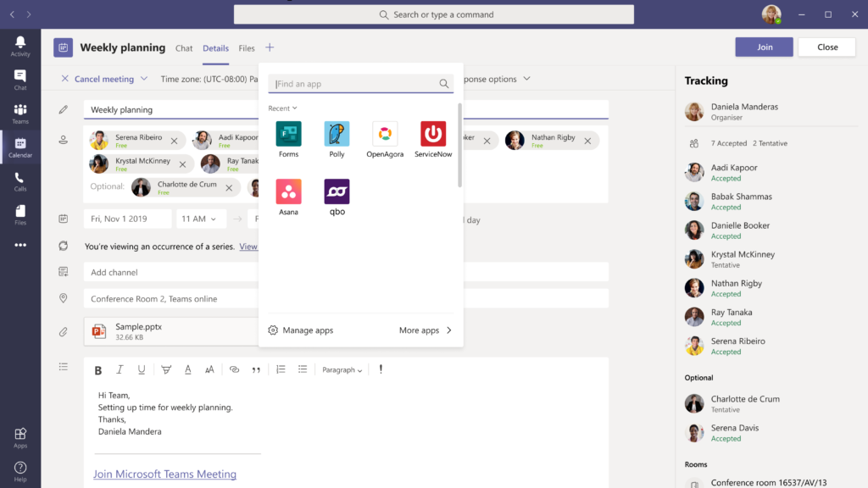868x488 pixels.
Task: Open the Asana app
Action: click(288, 192)
